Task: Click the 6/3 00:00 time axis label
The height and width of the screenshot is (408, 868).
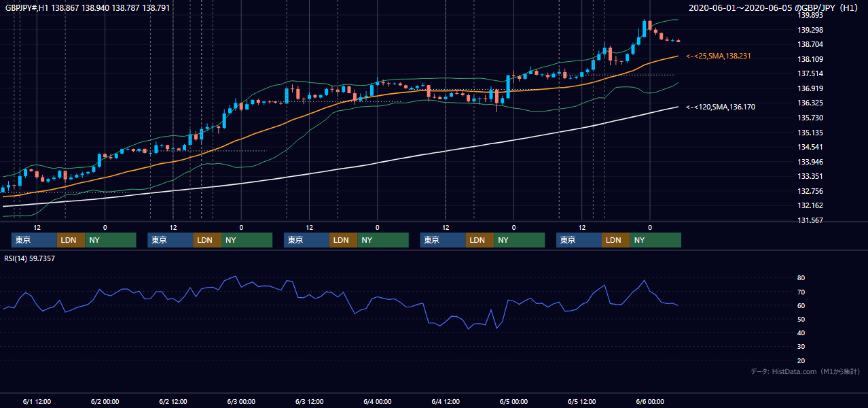Action: coord(241,401)
